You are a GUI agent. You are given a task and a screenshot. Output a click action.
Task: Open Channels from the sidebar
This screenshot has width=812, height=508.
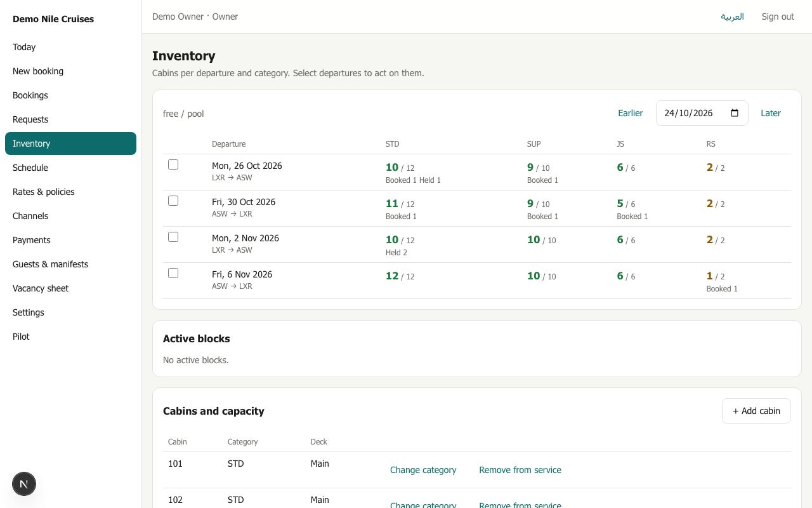70,216
